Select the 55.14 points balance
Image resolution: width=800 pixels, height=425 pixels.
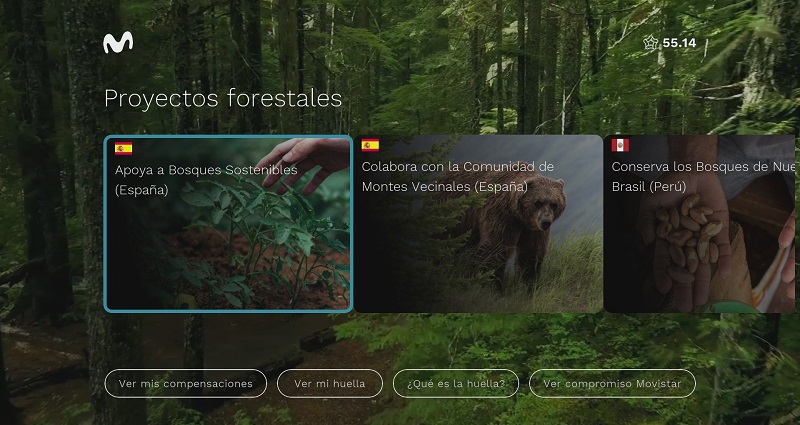[679, 43]
